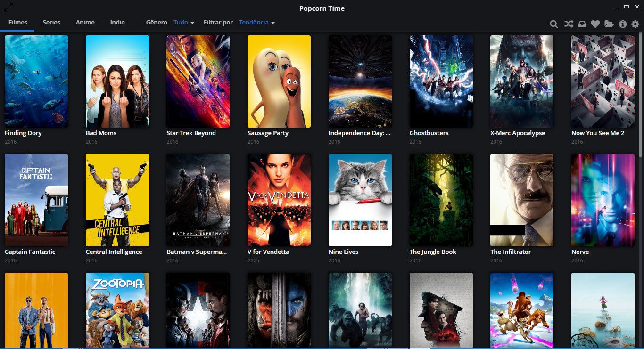Viewport: 644px width, 349px height.
Task: Click The Jungle Book title text
Action: point(433,252)
